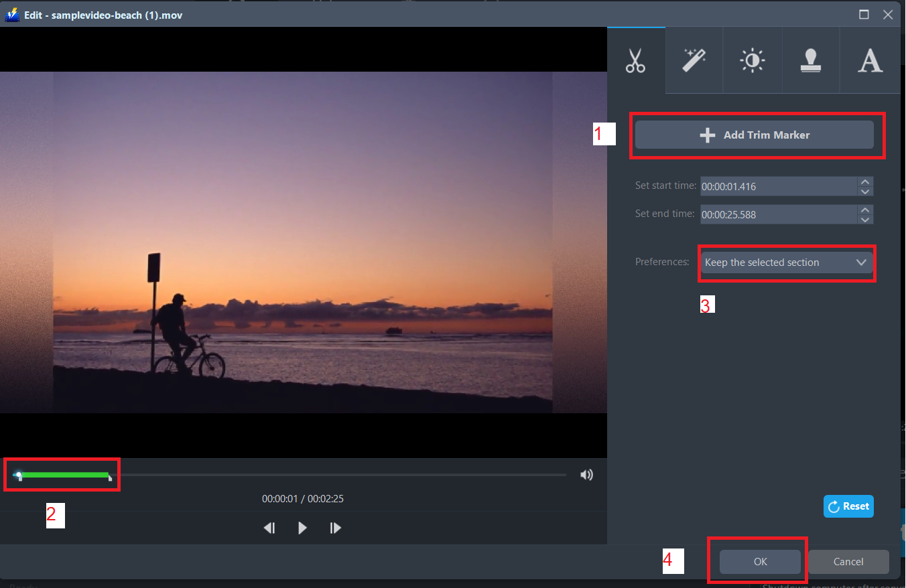Play the video preview
The height and width of the screenshot is (588, 906).
pyautogui.click(x=302, y=528)
